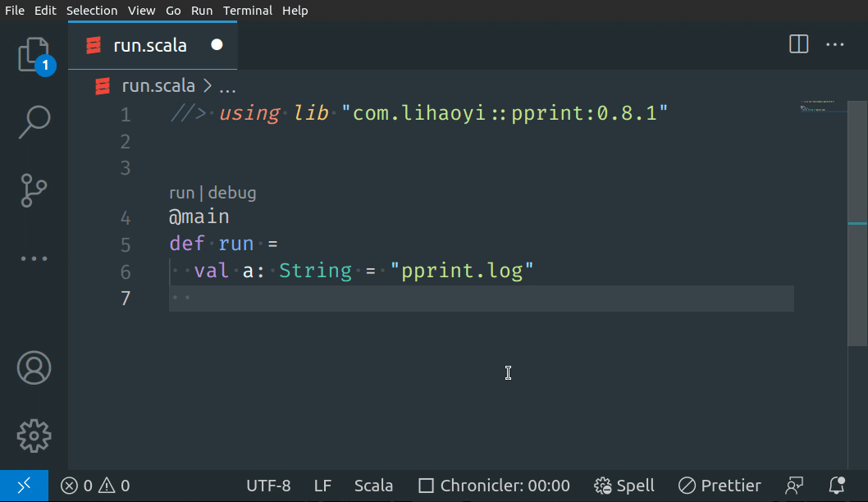Toggle the Spell checker status item
Image resolution: width=868 pixels, height=502 pixels.
click(x=624, y=486)
